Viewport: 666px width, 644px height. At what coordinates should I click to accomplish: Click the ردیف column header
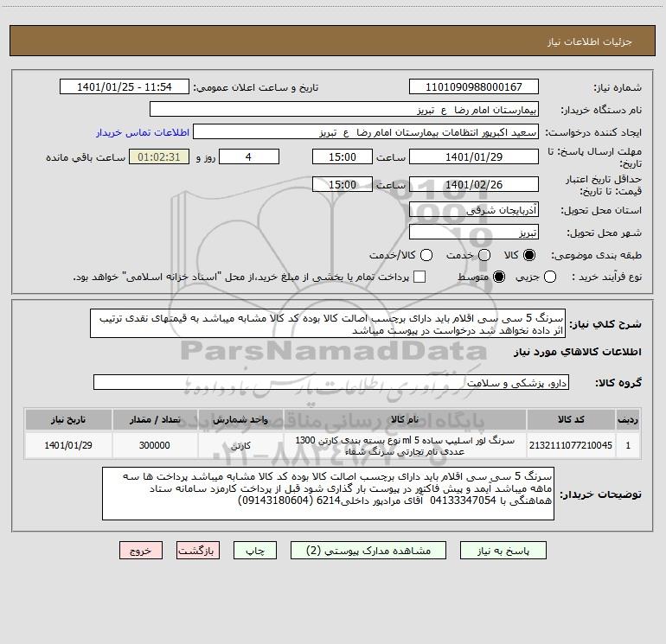[x=628, y=419]
